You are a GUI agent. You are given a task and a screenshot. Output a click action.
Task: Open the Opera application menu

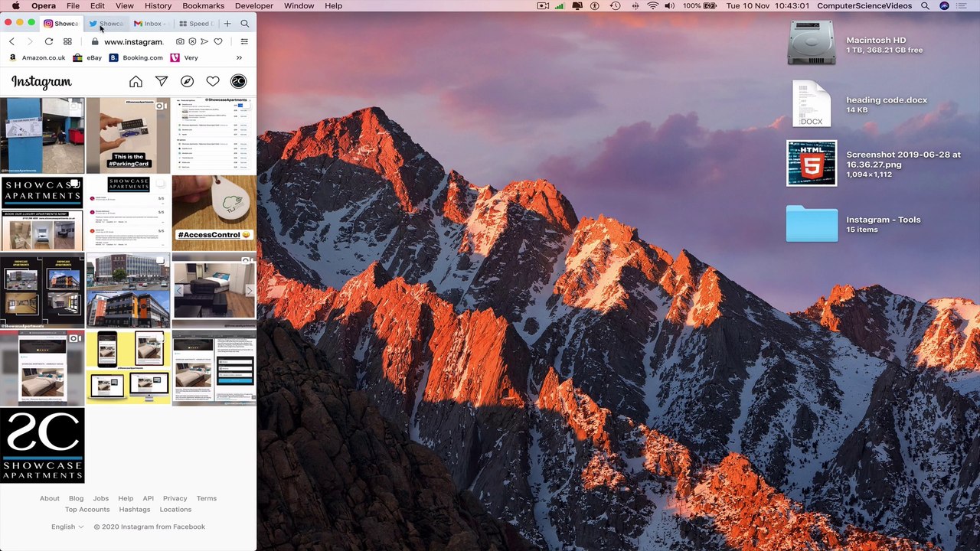click(x=44, y=5)
